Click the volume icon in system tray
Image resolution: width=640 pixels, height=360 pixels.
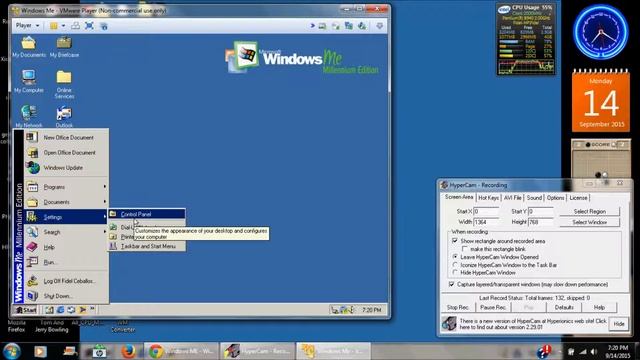(x=593, y=352)
